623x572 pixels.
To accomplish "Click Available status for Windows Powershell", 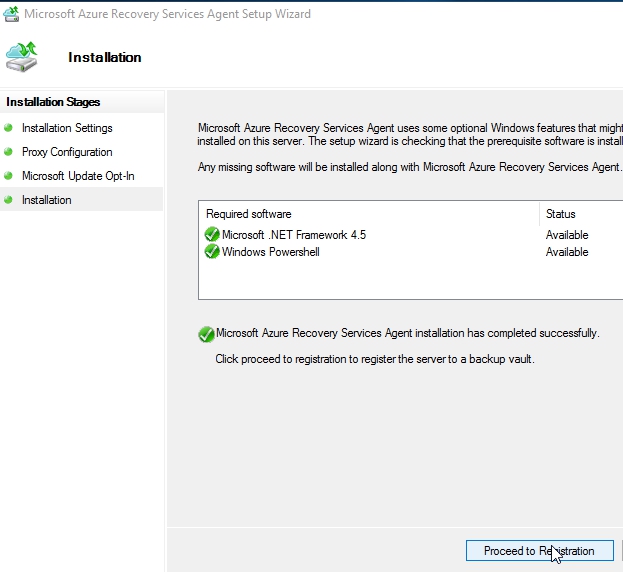I will pyautogui.click(x=567, y=252).
